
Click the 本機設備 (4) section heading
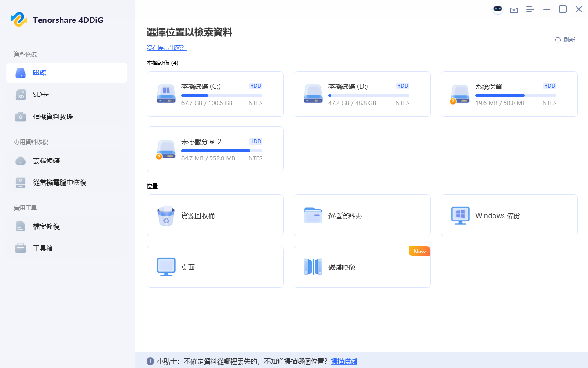[x=162, y=63]
